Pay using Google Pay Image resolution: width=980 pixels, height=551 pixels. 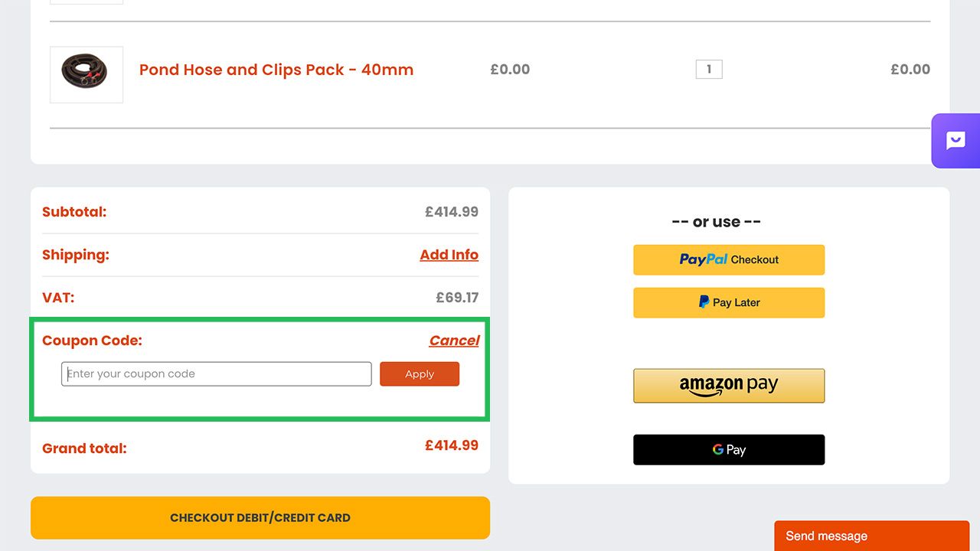click(x=728, y=450)
